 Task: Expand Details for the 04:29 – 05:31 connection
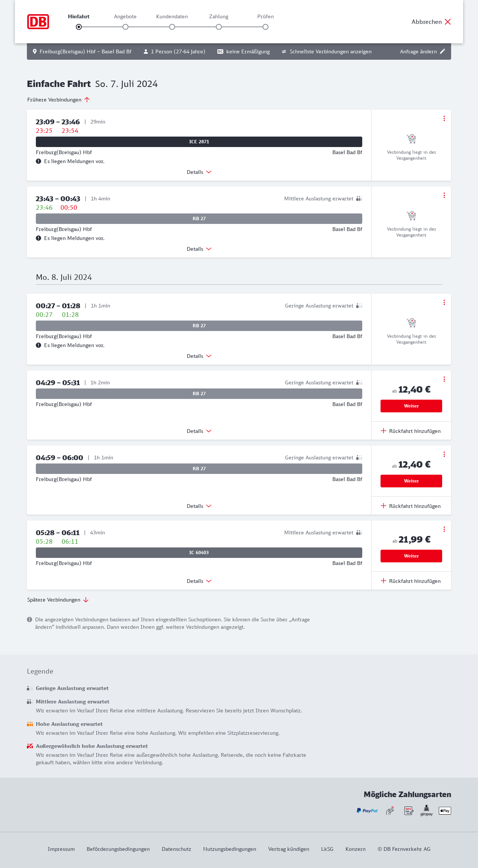click(199, 431)
